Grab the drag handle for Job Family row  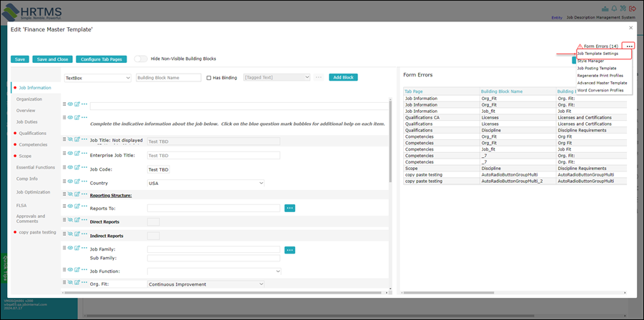pos(64,247)
